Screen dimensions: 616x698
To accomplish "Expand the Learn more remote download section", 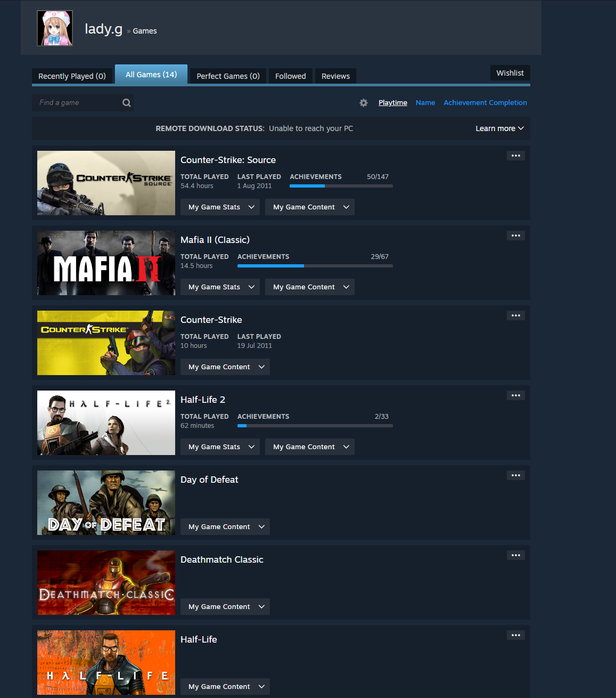I will [499, 128].
